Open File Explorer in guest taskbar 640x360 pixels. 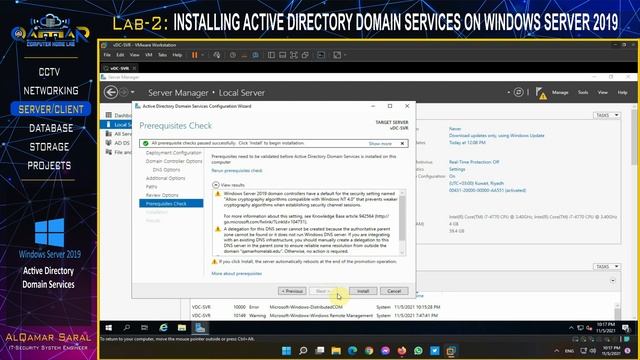tap(182, 328)
